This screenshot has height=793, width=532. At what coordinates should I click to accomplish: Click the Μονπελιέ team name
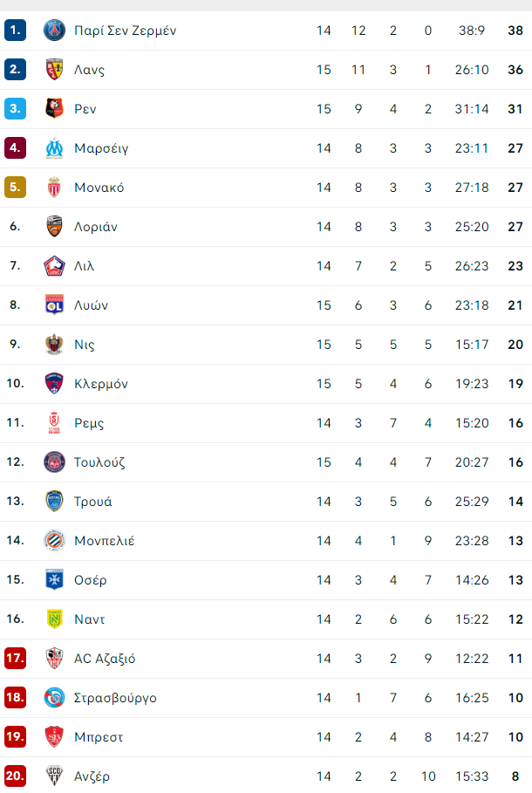tap(104, 541)
